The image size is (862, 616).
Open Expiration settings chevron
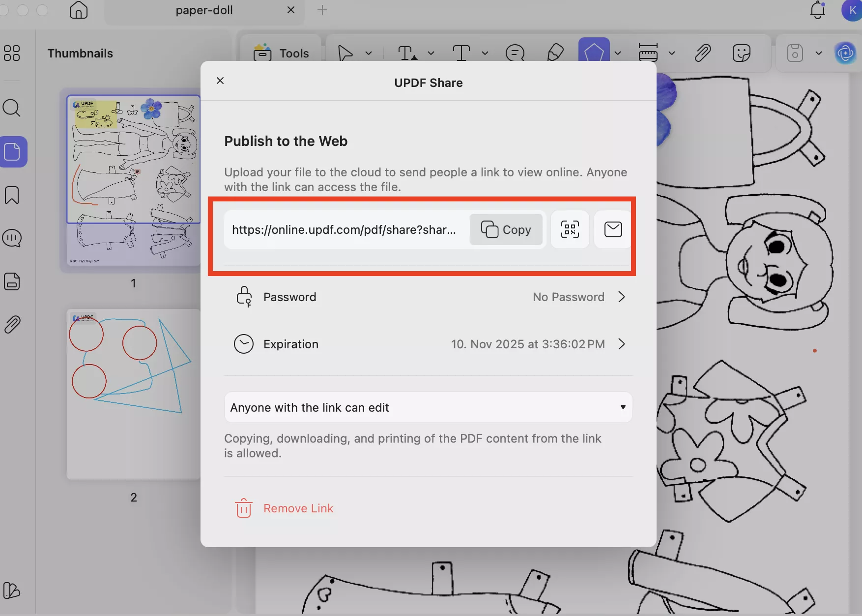click(x=622, y=344)
